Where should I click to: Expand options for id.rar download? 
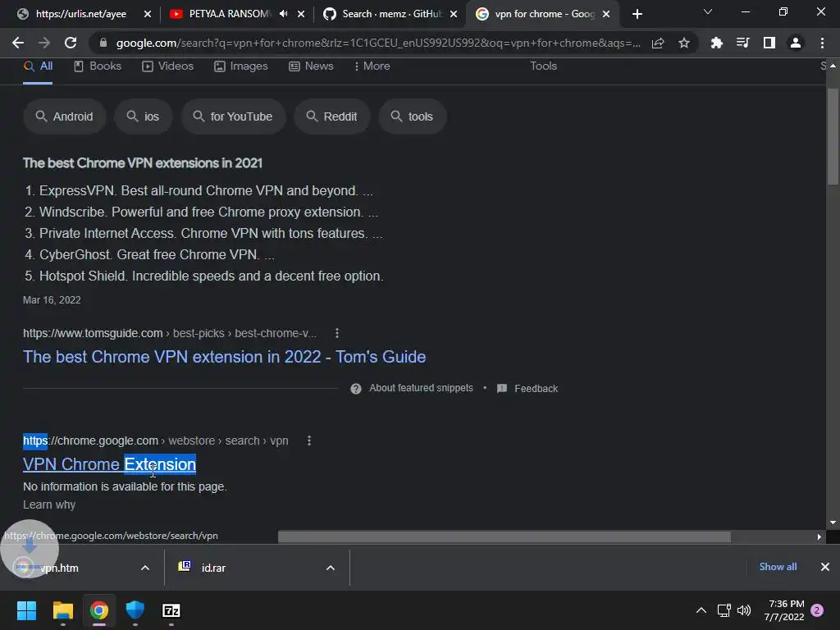(x=331, y=568)
